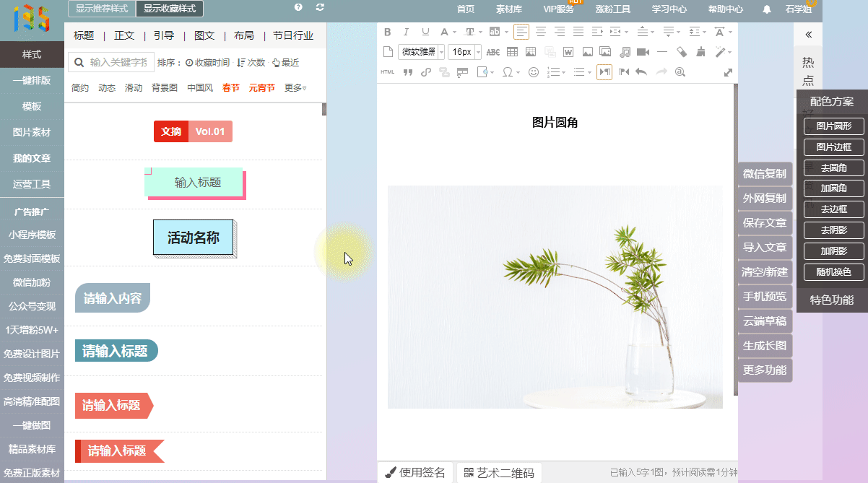Click the undo arrow icon

pos(641,72)
